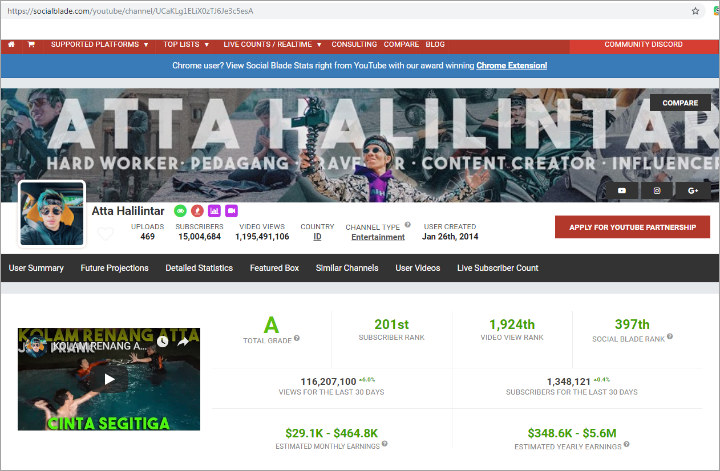Open the Compare item in the navbar

pos(401,45)
